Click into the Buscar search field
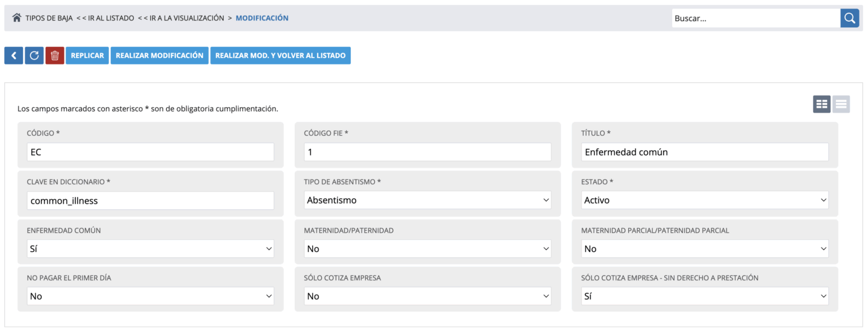Screen dimensions: 868x335 (x=755, y=18)
